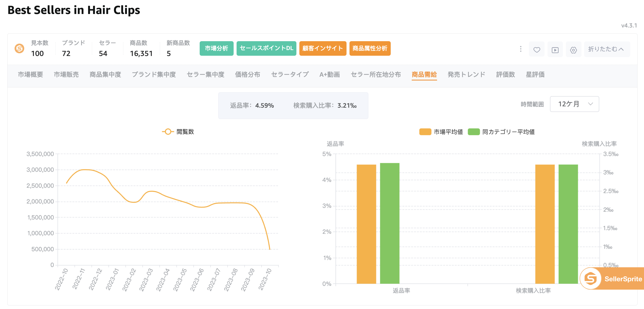Open 商品属性分析 button
Viewport: 644px width, 309px height.
(370, 48)
